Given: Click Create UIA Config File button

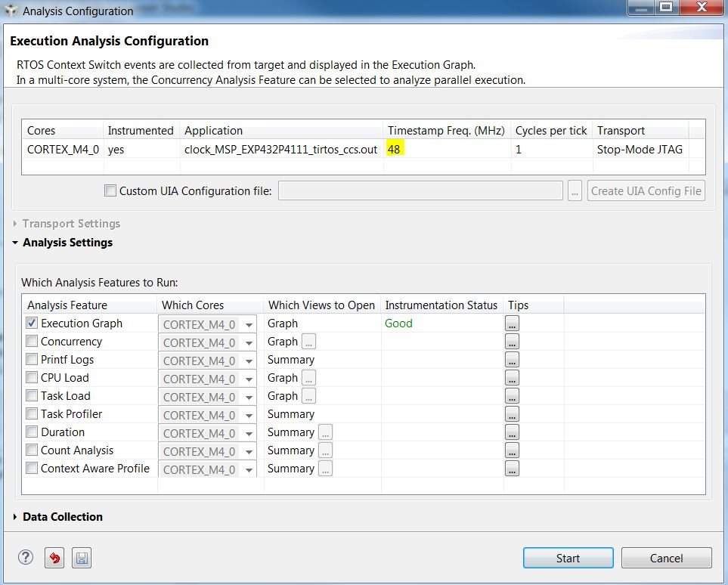Looking at the screenshot, I should [x=646, y=190].
